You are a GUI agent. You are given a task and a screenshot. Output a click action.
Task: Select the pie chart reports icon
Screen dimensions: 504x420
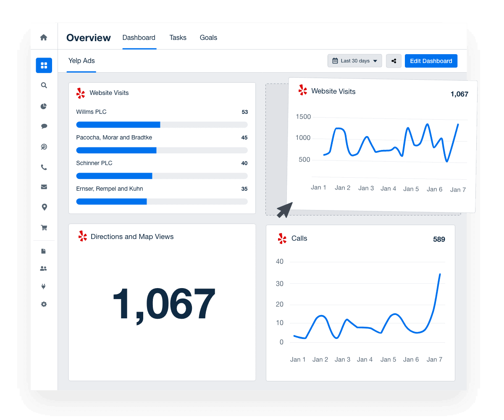tap(44, 106)
